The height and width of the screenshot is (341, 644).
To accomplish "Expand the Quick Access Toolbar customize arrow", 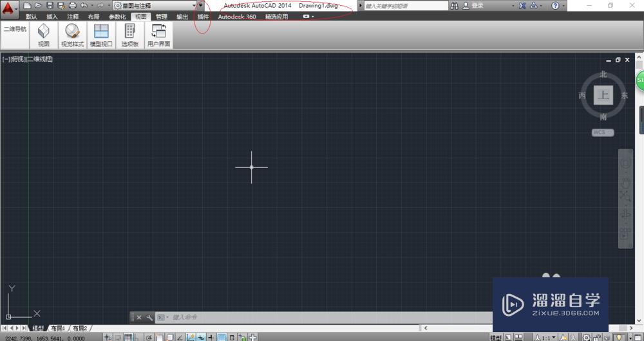I will tap(201, 6).
